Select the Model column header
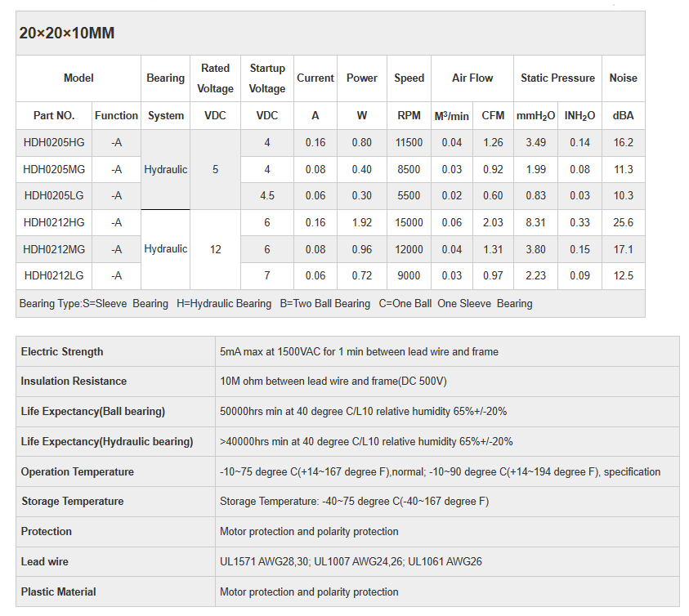Viewport: 689px width, 616px height. [x=78, y=78]
